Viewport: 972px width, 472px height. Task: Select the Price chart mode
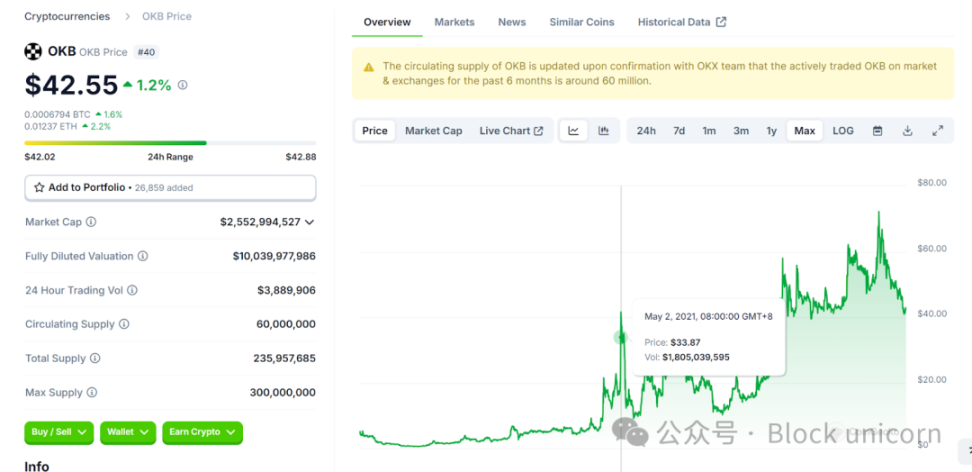375,131
